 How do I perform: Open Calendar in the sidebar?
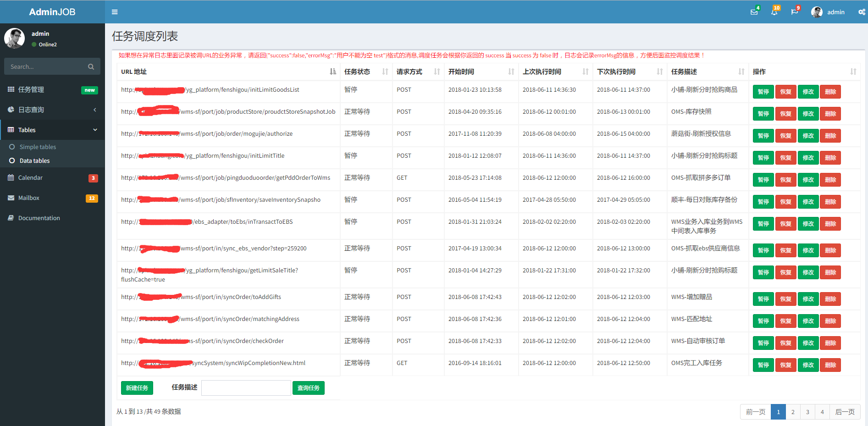[52, 177]
